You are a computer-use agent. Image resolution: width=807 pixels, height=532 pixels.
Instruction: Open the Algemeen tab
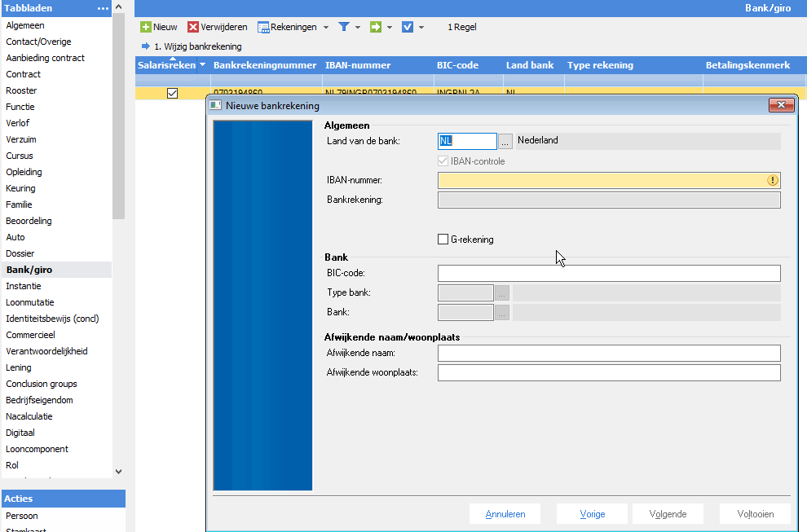pyautogui.click(x=25, y=25)
